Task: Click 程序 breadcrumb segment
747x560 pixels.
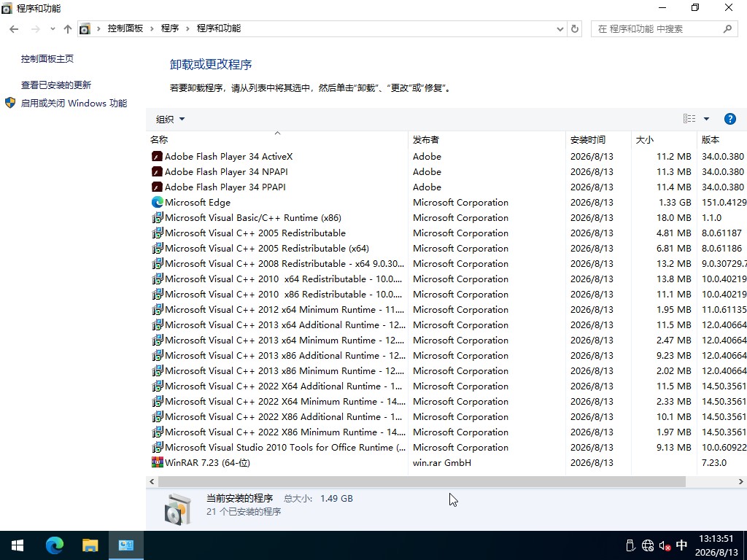Action: [x=169, y=28]
